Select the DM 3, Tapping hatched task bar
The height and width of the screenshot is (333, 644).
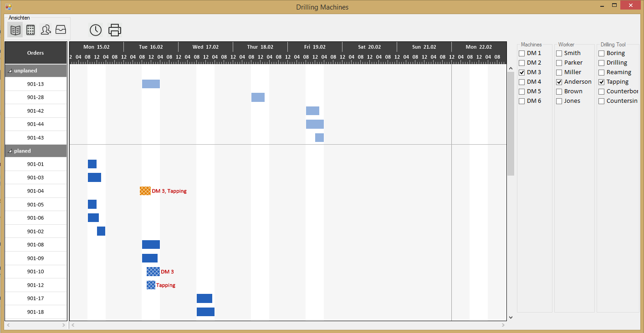point(145,191)
